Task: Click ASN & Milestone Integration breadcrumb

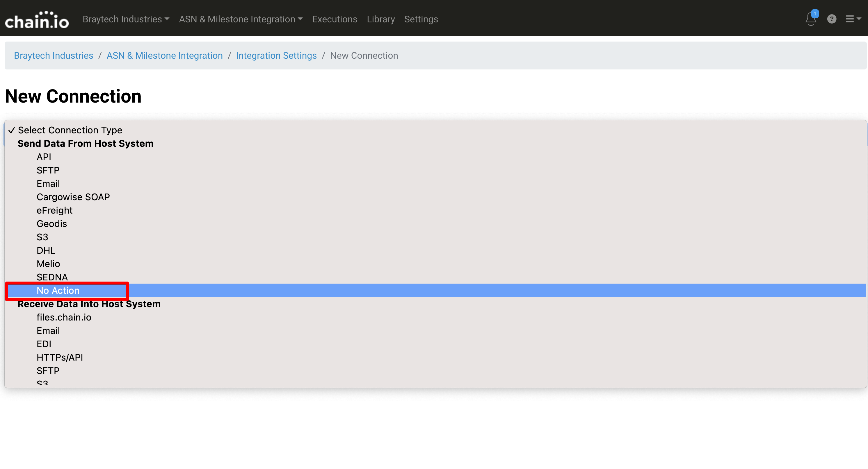Action: pyautogui.click(x=164, y=56)
